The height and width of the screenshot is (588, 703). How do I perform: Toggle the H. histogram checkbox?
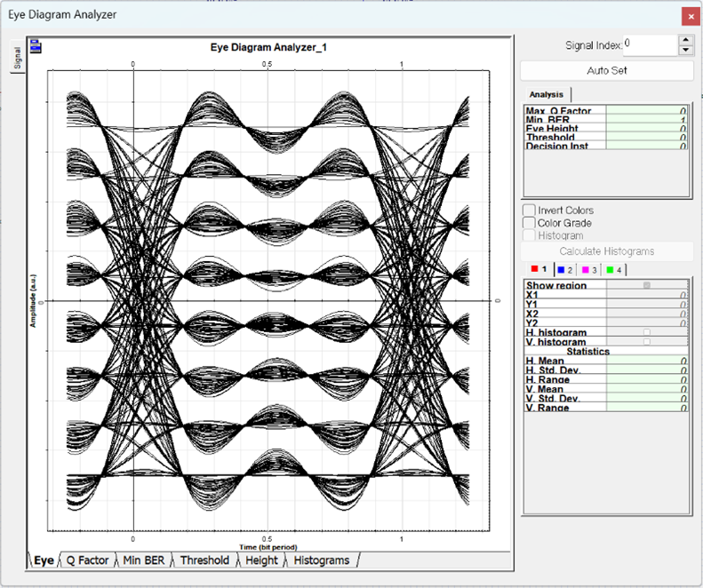[x=646, y=332]
